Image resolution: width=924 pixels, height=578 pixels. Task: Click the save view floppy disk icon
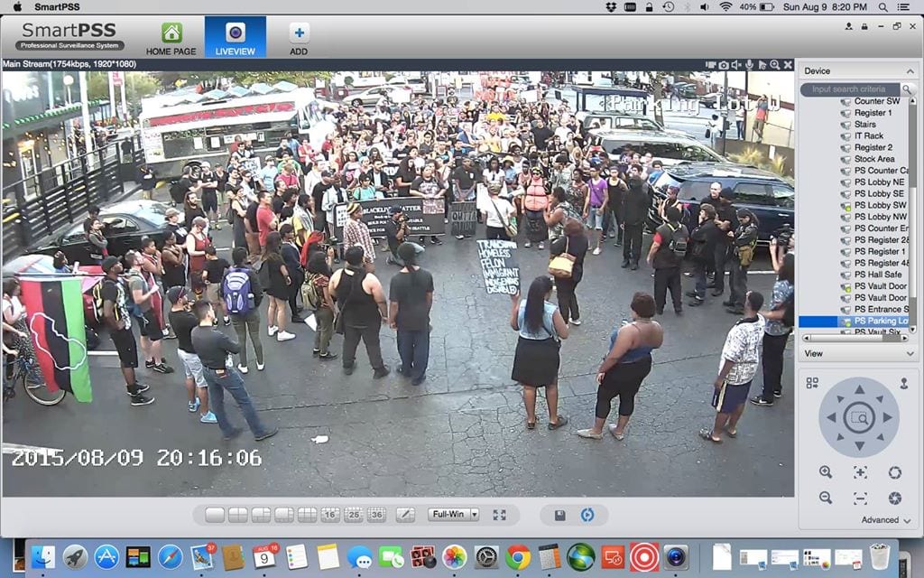point(559,515)
